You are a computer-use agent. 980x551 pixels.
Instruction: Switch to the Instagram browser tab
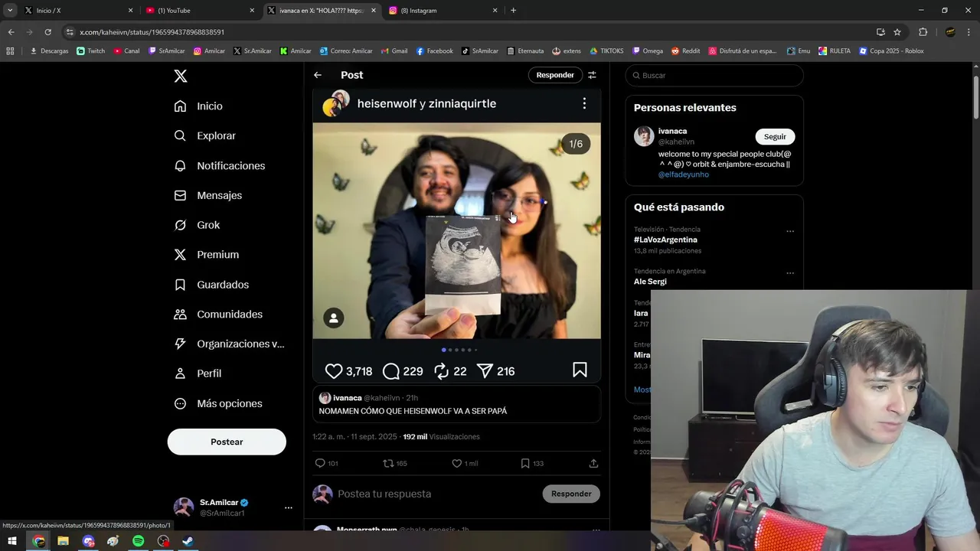[443, 10]
